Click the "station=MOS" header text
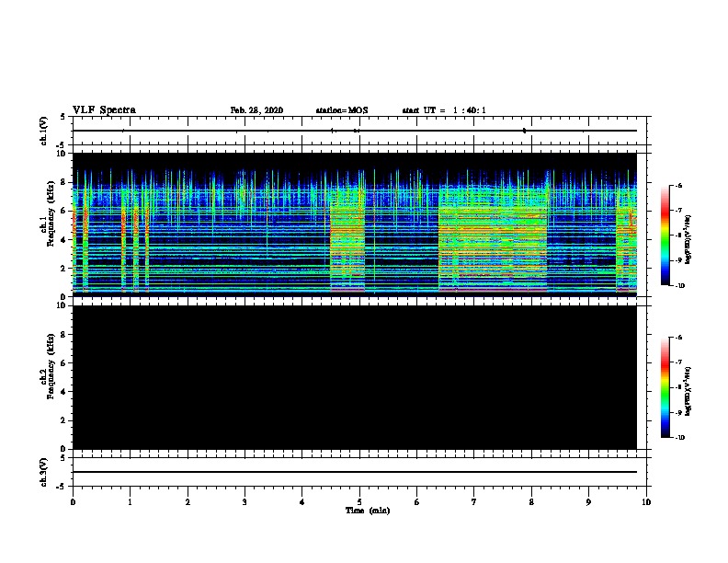Viewport: 728px width, 563px height. pos(342,110)
